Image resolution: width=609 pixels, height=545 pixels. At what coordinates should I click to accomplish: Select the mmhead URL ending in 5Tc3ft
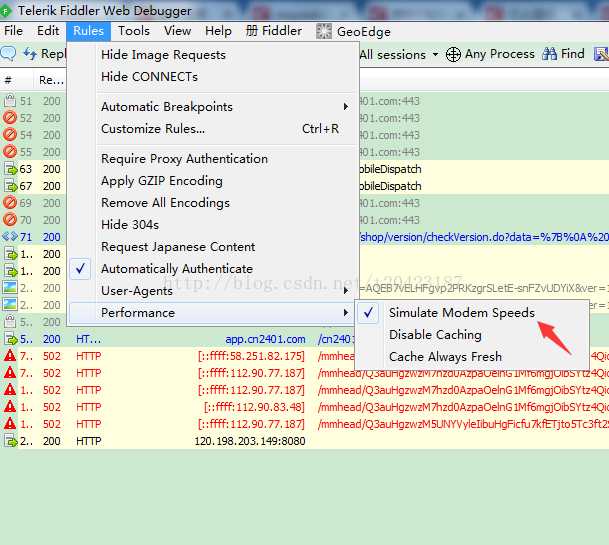coord(463,424)
